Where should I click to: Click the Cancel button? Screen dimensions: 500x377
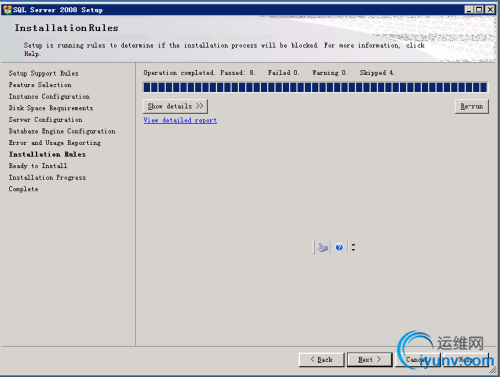pyautogui.click(x=418, y=359)
